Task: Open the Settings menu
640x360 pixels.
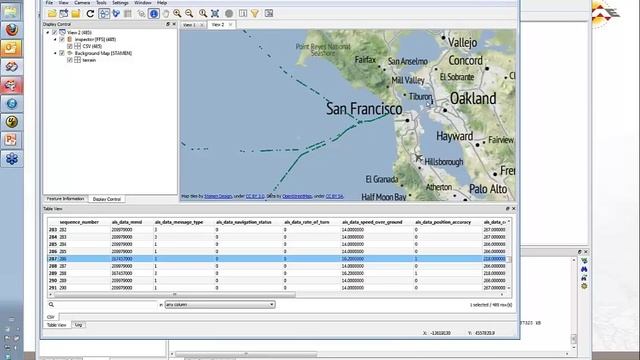Action: point(120,2)
